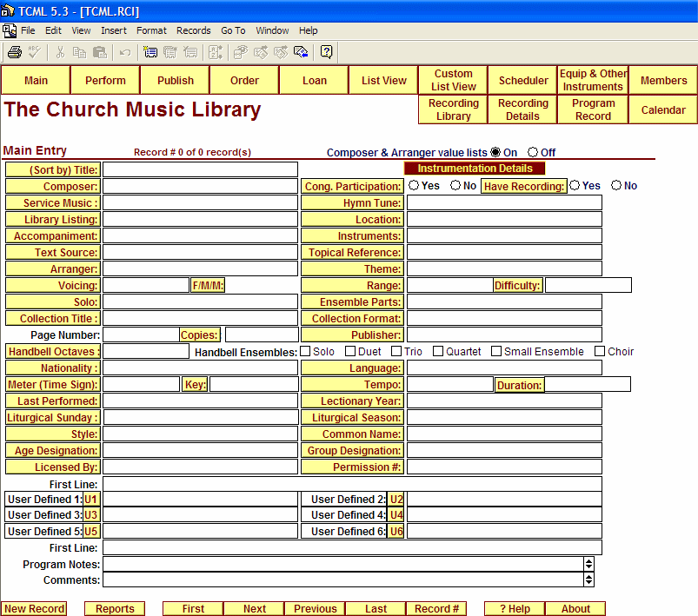Go to the Previous record button
The image size is (698, 616).
pos(316,608)
